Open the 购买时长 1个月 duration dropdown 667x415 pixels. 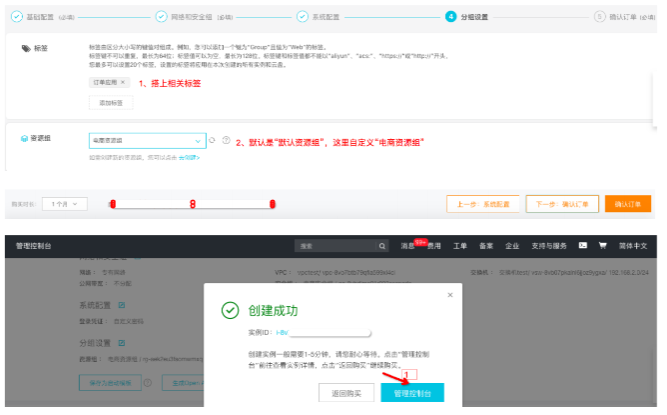coord(65,204)
